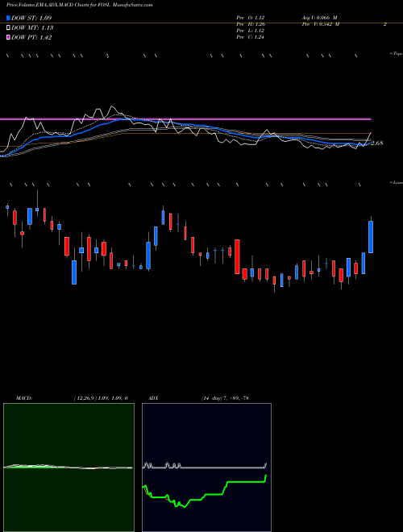This screenshot has height=532, width=403.
Task: Click the blue DOW ST legend swatch
Action: pyautogui.click(x=9, y=18)
